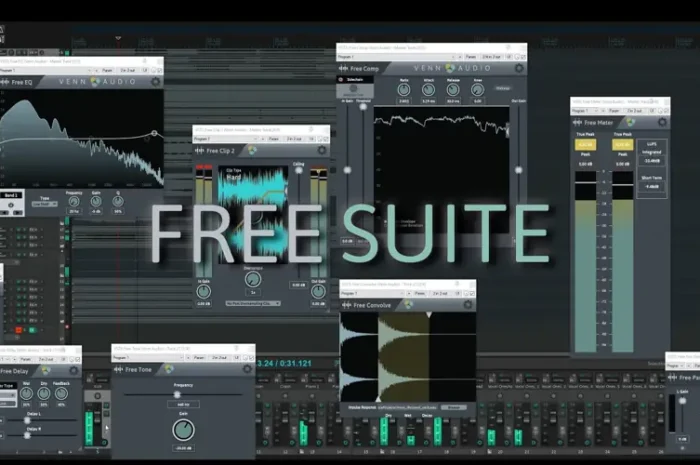Click the Venn Audio logo in Free EQ
Viewport: 700px width, 465px height.
[x=94, y=82]
